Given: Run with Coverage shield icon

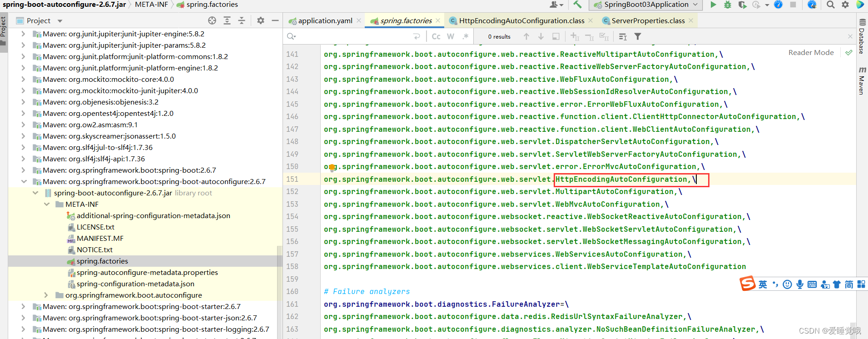Looking at the screenshot, I should pos(742,5).
